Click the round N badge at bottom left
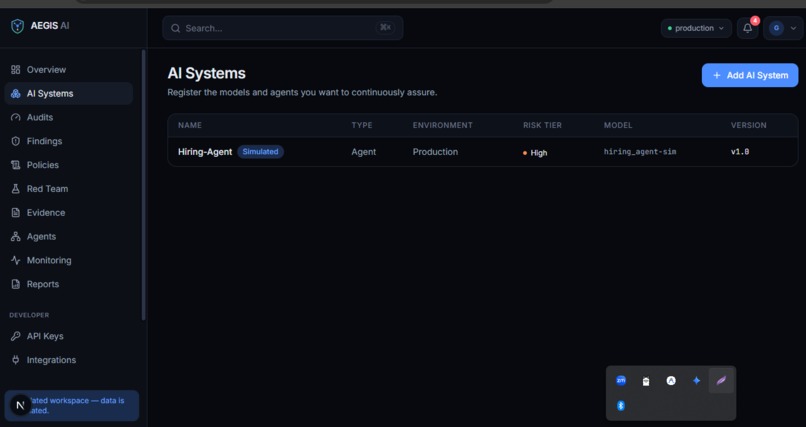This screenshot has width=806, height=427. 21,405
